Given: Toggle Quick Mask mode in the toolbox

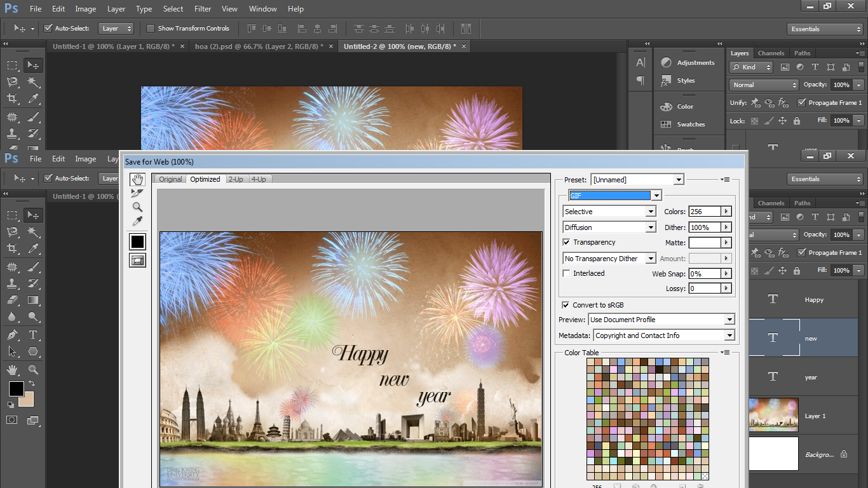Looking at the screenshot, I should (x=11, y=420).
